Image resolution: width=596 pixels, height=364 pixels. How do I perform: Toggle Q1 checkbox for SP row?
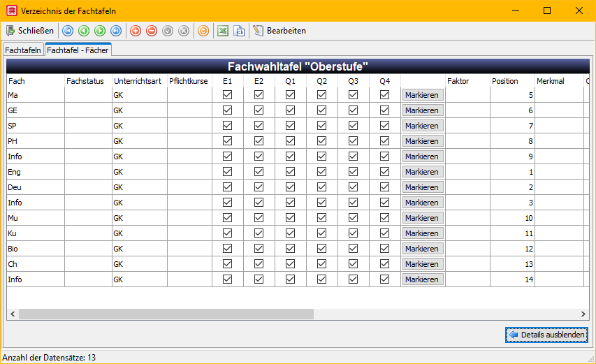click(x=291, y=125)
